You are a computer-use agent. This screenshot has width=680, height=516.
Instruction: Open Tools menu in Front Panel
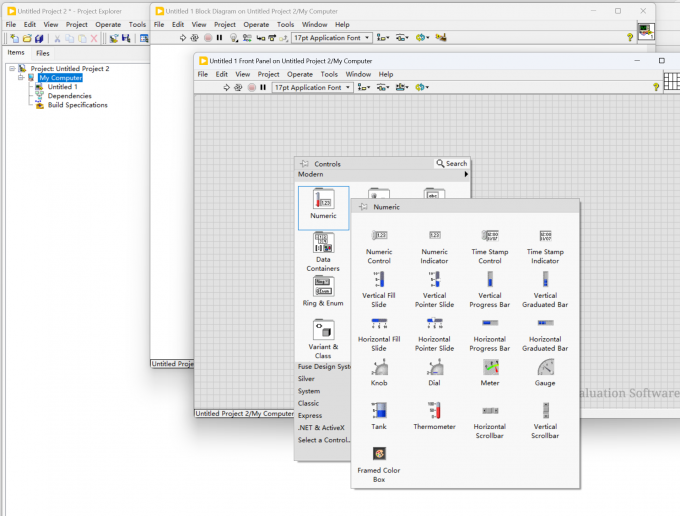(x=329, y=74)
